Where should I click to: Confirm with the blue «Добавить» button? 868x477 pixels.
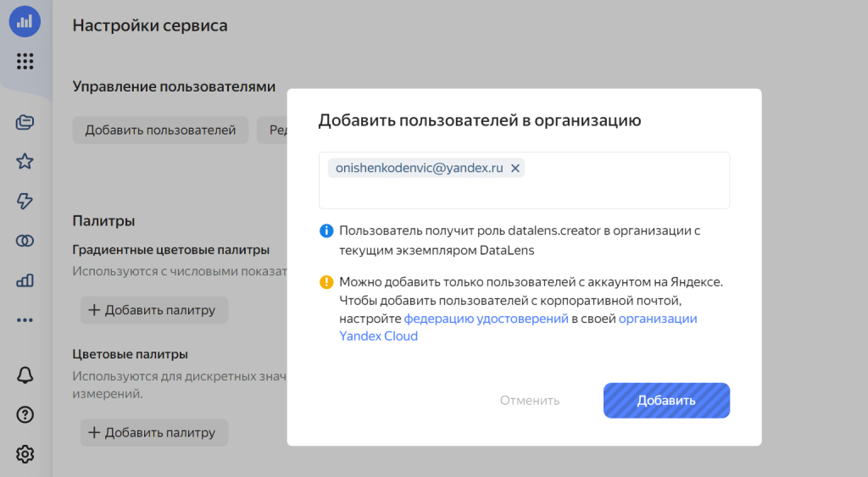[x=666, y=401]
